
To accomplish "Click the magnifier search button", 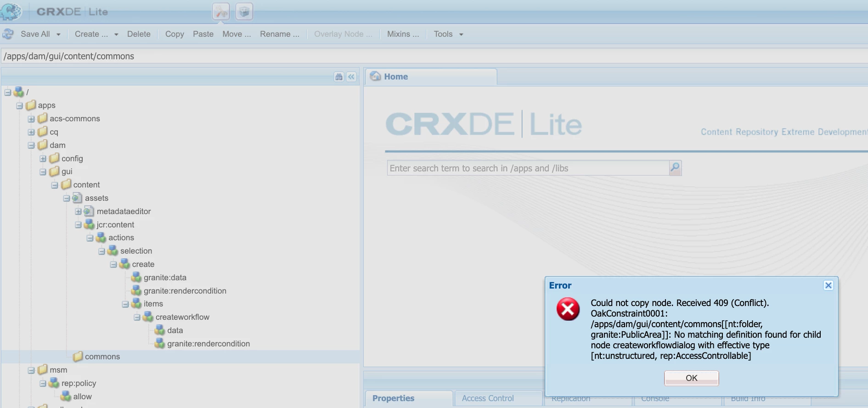I will (x=675, y=168).
